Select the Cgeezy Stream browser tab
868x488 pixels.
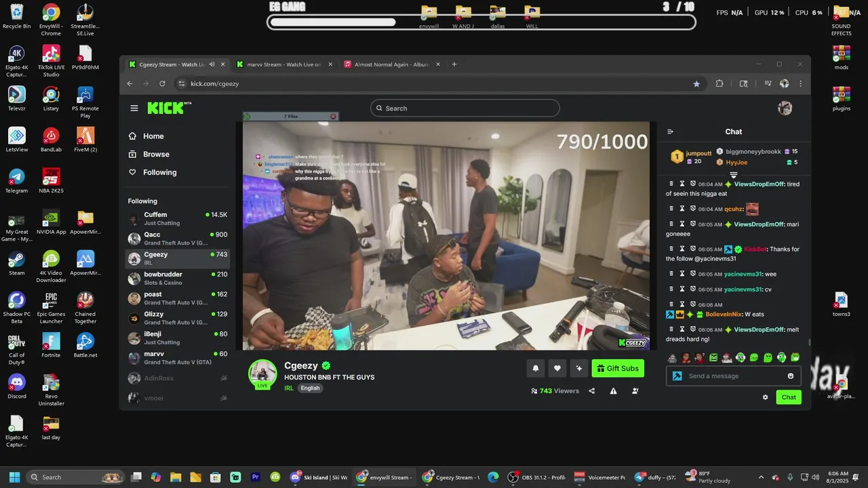point(171,64)
